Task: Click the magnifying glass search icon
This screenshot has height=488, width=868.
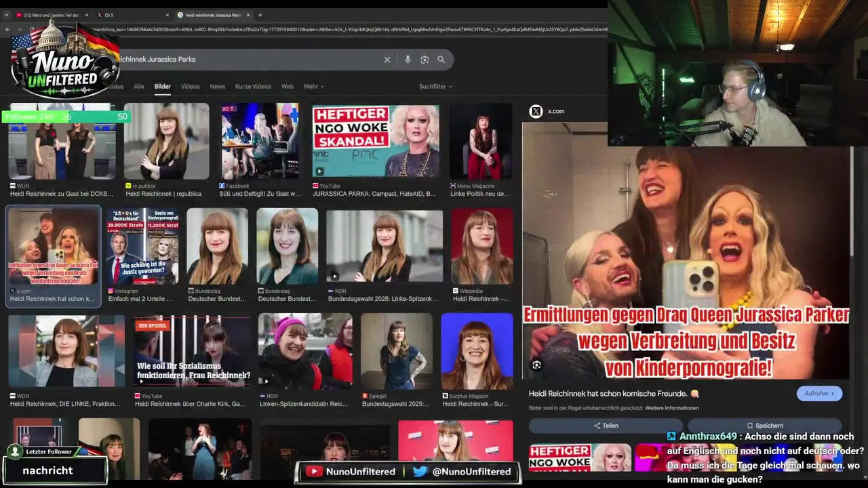Action: point(441,60)
